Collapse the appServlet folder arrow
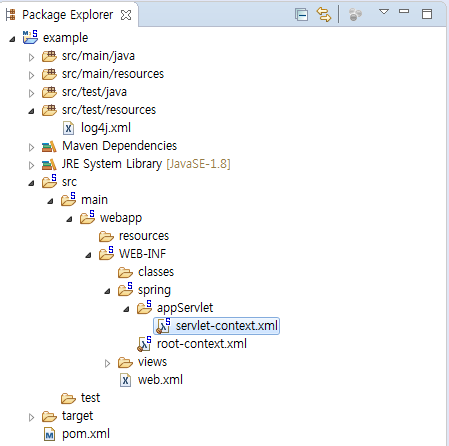This screenshot has width=449, height=446. 126,309
